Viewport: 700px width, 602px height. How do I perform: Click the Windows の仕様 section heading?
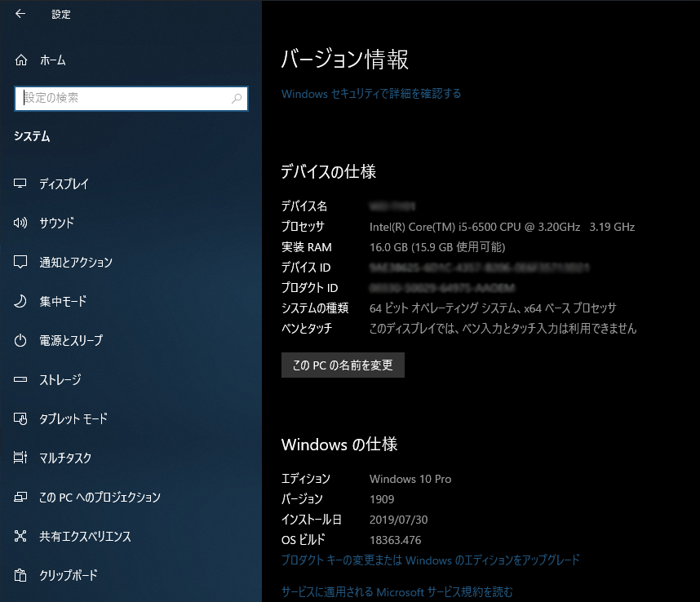pos(339,445)
